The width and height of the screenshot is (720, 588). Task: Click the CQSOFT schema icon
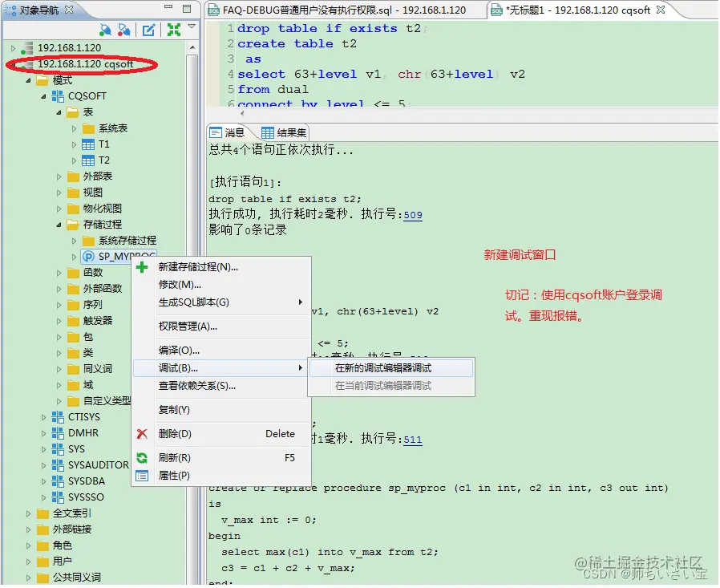tap(58, 96)
